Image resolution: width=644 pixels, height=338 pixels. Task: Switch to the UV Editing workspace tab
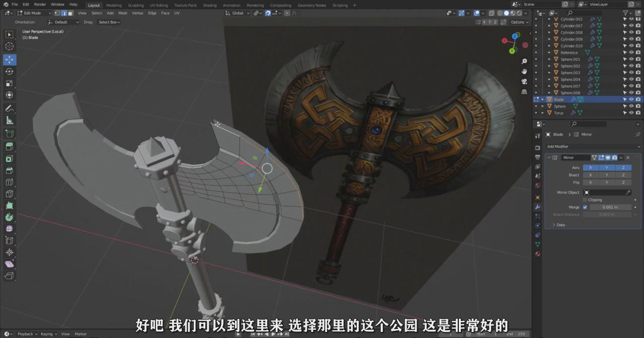(159, 5)
